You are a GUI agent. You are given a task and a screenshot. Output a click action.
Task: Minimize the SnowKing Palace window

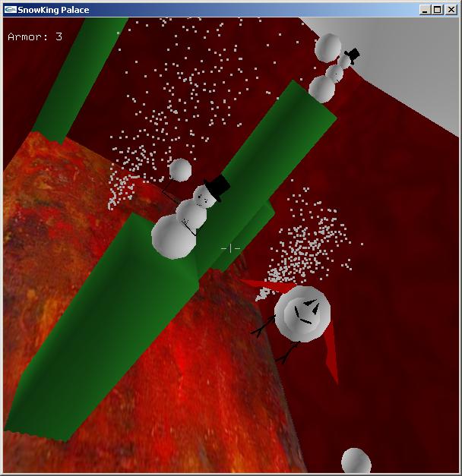pos(425,10)
